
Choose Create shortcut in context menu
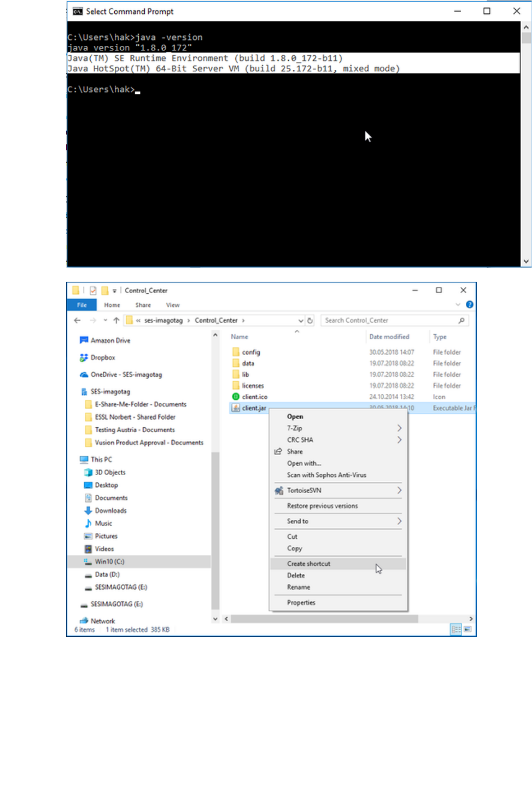(x=338, y=563)
